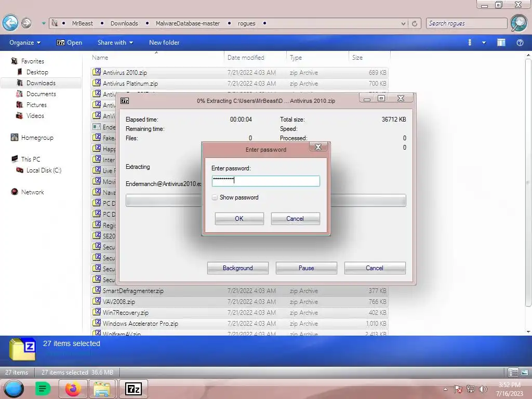Click the 7z taskbar icon
This screenshot has width=532, height=399.
pyautogui.click(x=134, y=389)
